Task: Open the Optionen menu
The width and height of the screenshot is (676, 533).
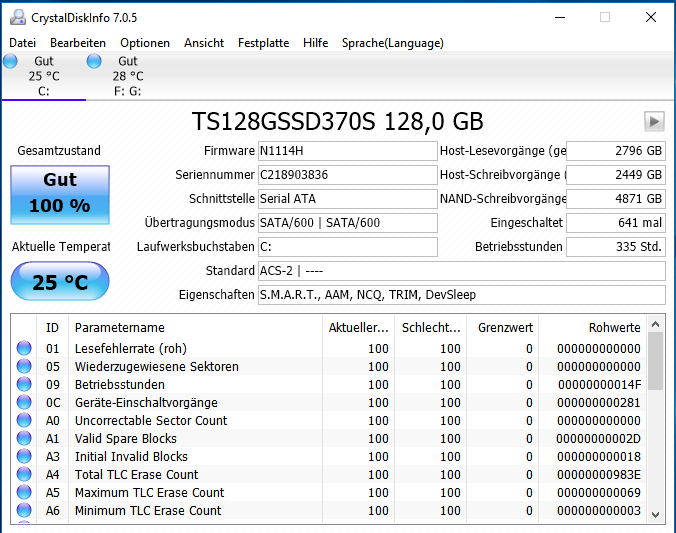Action: (x=145, y=43)
